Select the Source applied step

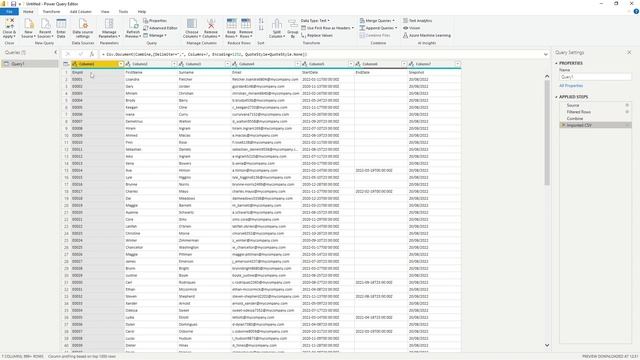596,105
